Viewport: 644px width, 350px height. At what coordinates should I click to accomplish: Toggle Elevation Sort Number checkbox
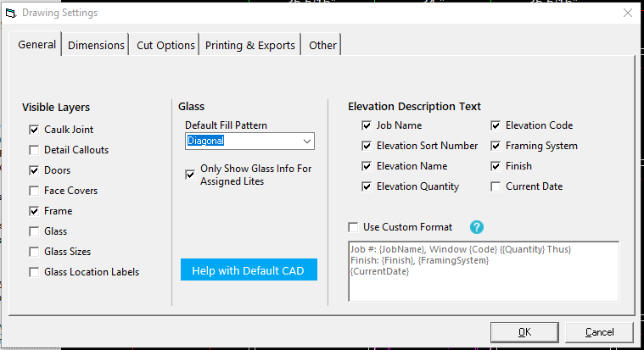pyautogui.click(x=367, y=146)
